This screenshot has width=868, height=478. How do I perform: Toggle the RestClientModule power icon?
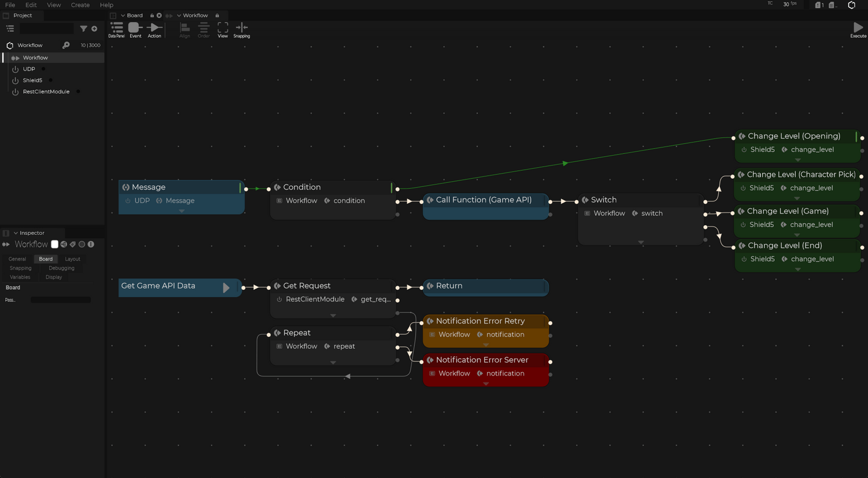click(16, 91)
